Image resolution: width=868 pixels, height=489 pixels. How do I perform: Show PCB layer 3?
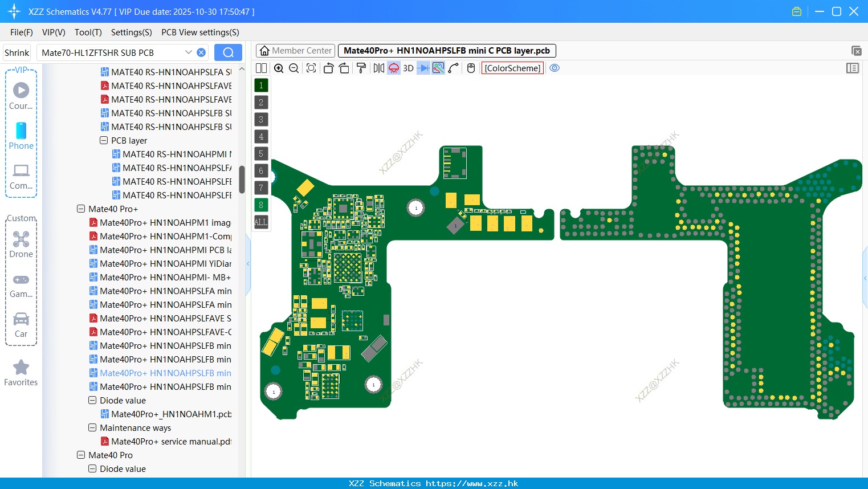tap(261, 119)
